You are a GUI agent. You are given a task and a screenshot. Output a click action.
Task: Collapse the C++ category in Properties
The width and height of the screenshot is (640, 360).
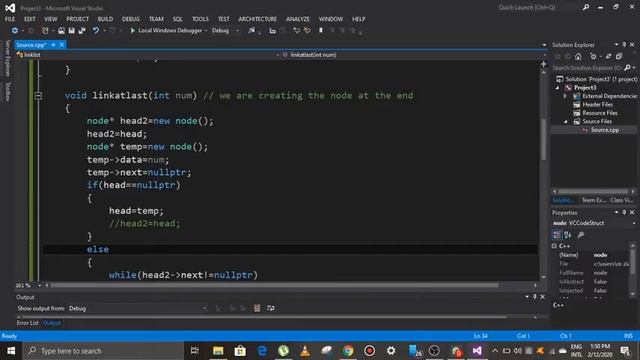click(554, 246)
